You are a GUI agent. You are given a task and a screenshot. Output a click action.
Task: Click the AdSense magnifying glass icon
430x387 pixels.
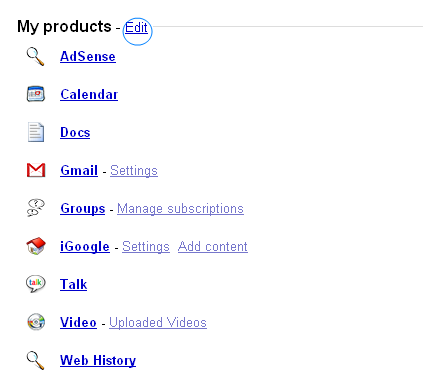tap(35, 56)
